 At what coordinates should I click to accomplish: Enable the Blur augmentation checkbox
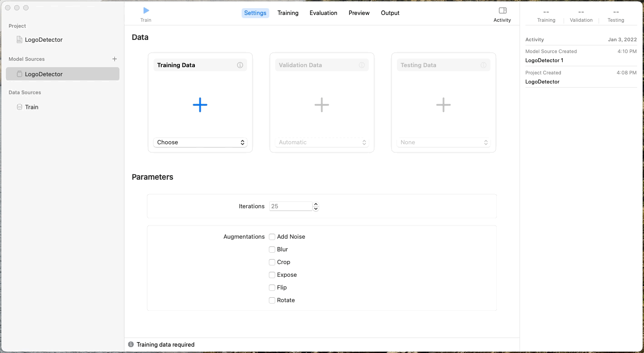272,250
